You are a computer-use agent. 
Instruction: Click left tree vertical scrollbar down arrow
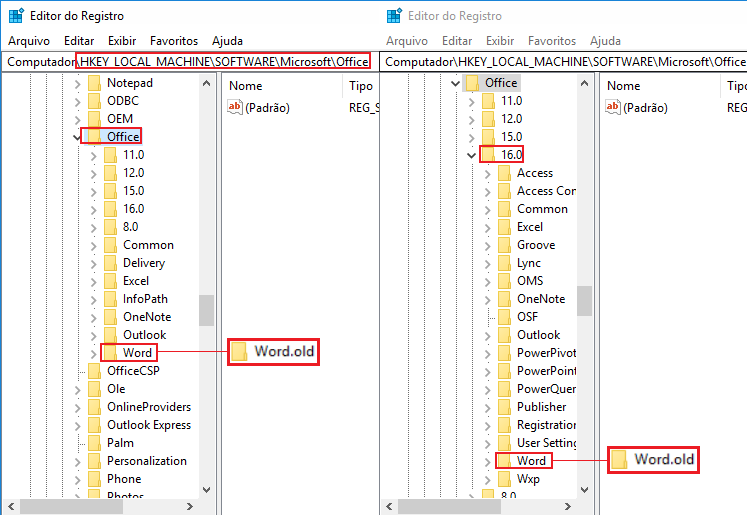coord(206,489)
